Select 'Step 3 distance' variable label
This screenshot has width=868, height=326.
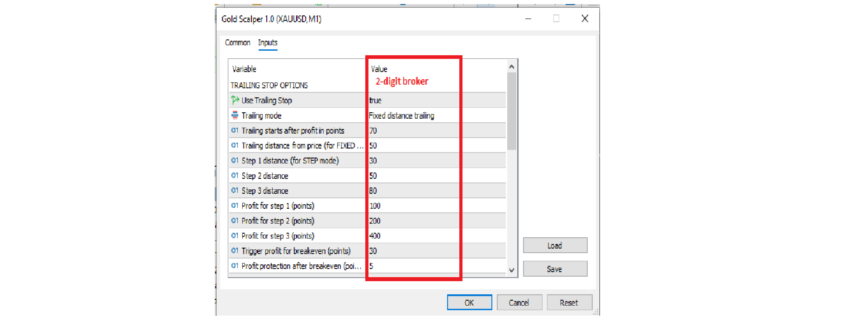tap(265, 191)
